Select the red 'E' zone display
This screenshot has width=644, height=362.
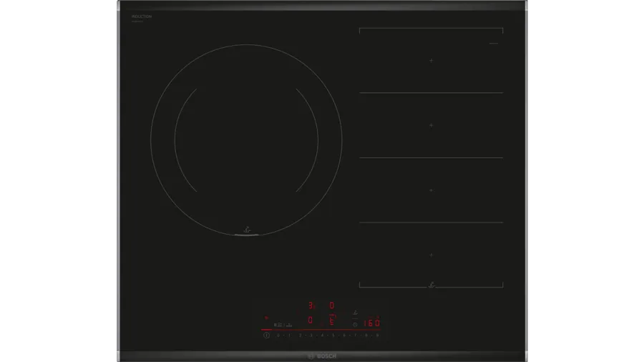tap(332, 321)
